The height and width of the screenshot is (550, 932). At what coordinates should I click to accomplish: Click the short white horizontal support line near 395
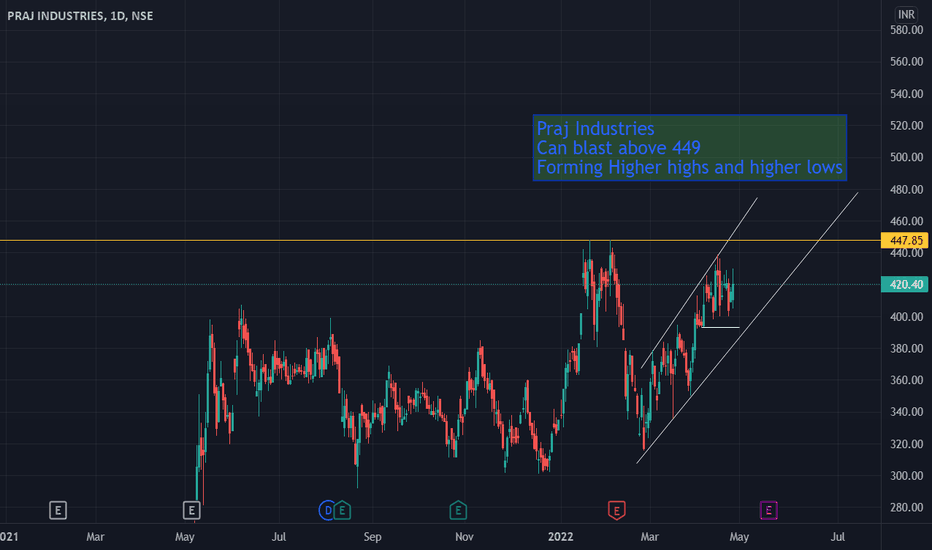tap(720, 328)
